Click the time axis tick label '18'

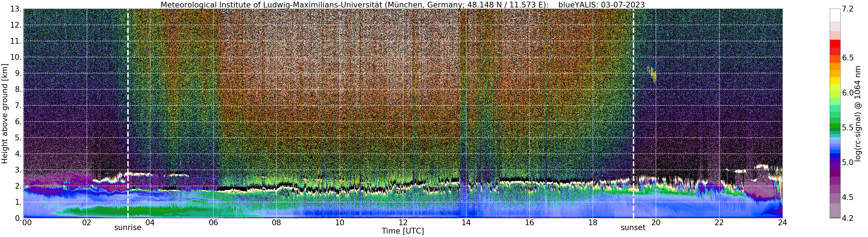pos(593,223)
